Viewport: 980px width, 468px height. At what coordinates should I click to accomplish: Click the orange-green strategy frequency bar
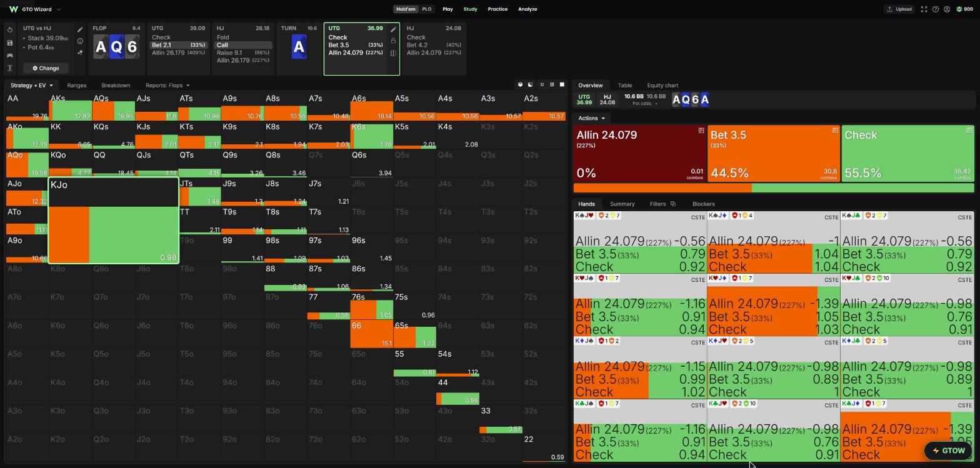pos(774,188)
